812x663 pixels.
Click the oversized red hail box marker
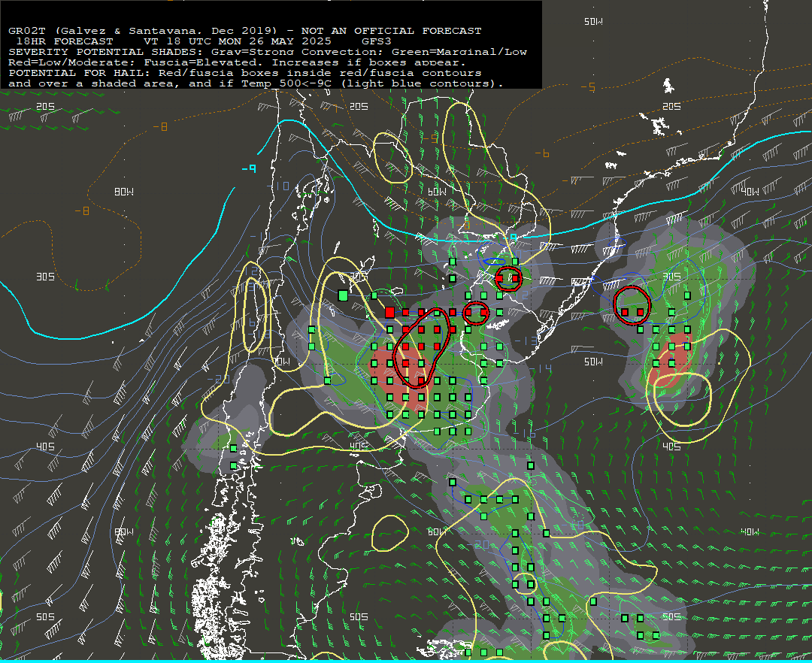point(390,312)
